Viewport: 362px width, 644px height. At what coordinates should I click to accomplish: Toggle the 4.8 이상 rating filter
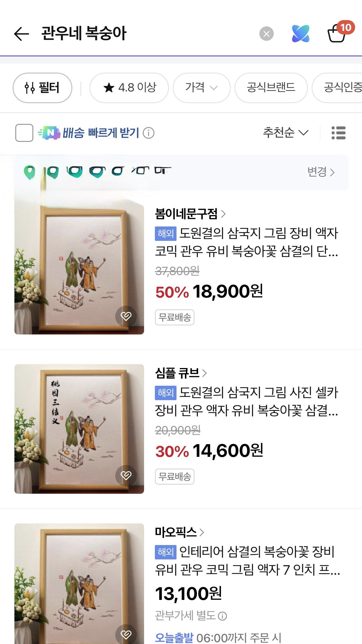[x=129, y=88]
